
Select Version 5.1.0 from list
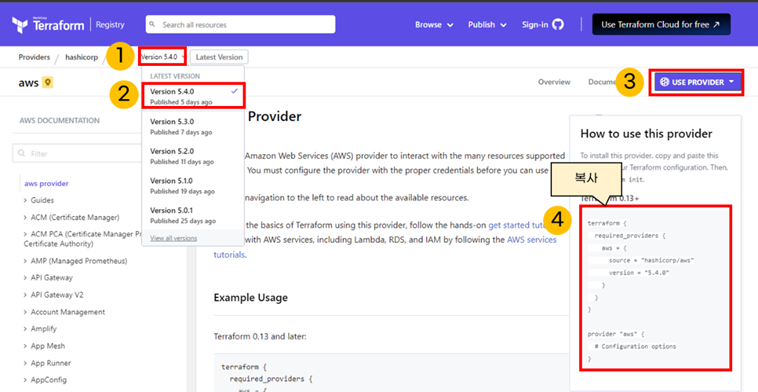pyautogui.click(x=193, y=185)
